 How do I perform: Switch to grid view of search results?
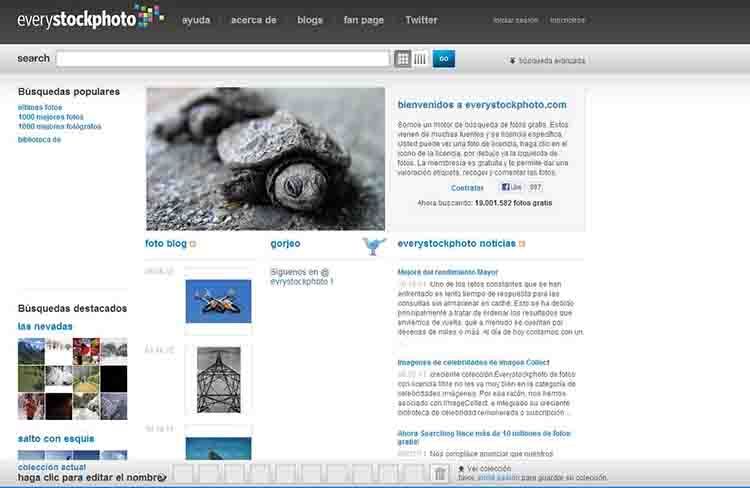[403, 59]
